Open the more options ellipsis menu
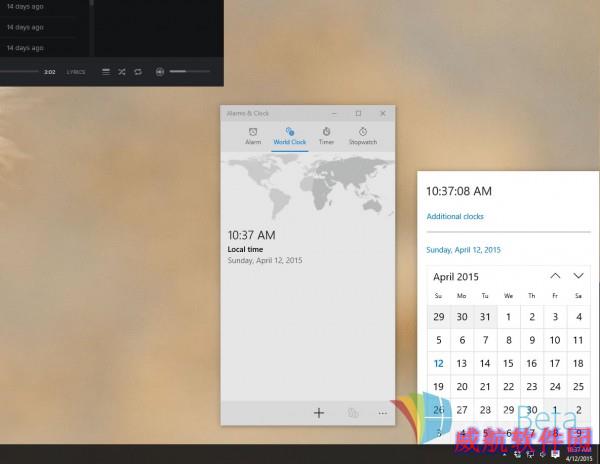Image resolution: width=600 pixels, height=464 pixels. point(382,413)
